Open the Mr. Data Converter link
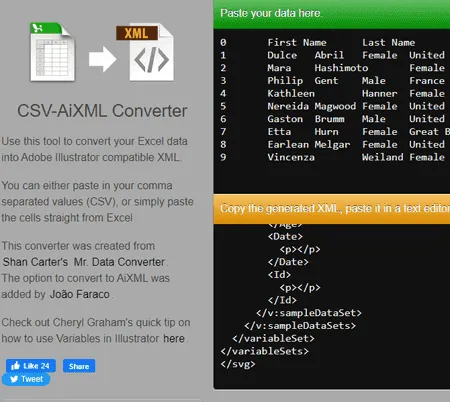The image size is (450, 402). click(119, 262)
